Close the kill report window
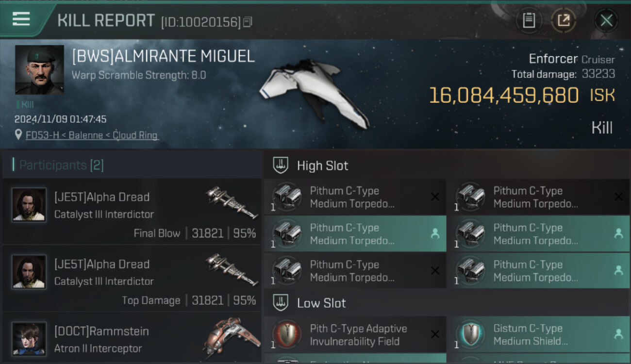 point(606,20)
